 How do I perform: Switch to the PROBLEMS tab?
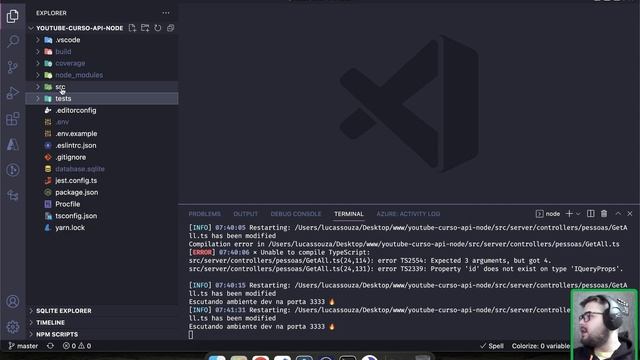(204, 214)
